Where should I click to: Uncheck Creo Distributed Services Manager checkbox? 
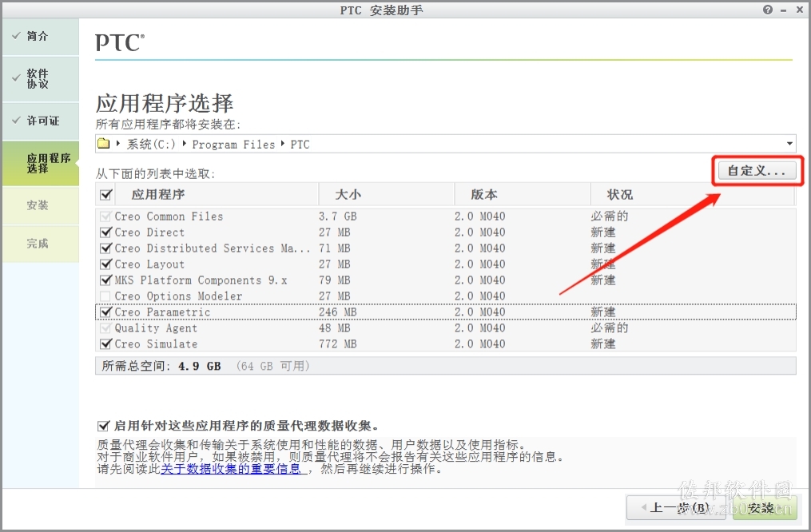(x=106, y=248)
